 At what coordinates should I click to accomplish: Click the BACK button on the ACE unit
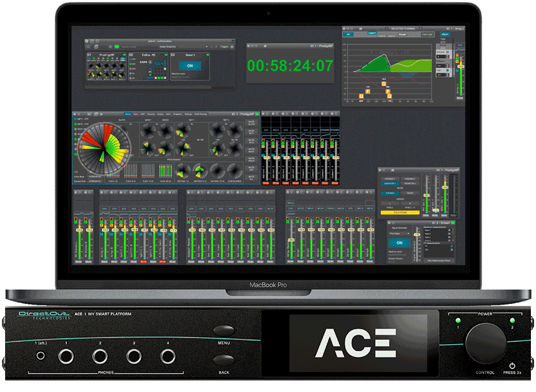224,361
